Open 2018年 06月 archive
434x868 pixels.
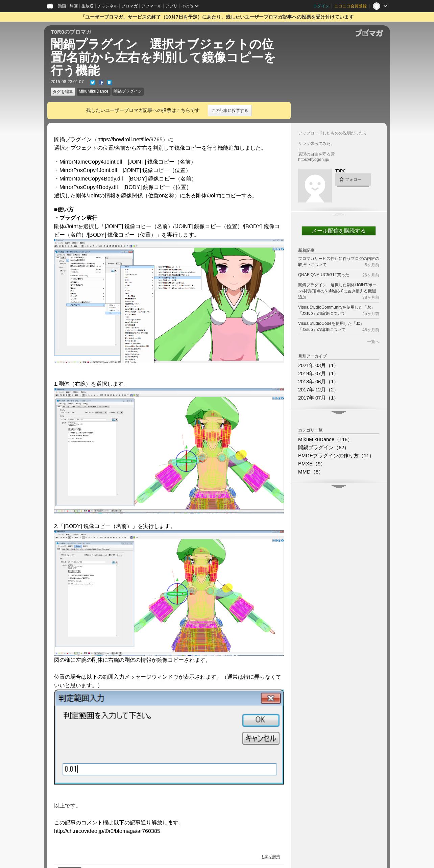point(318,382)
